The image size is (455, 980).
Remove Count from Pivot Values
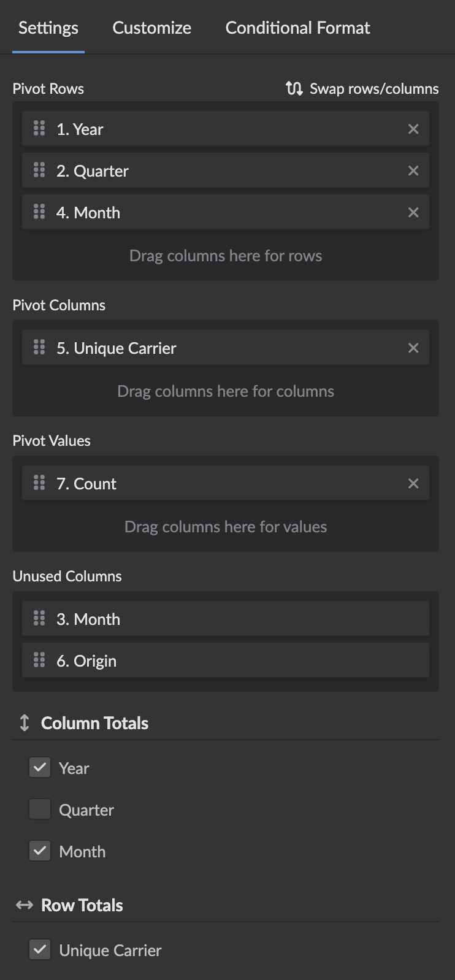point(413,484)
